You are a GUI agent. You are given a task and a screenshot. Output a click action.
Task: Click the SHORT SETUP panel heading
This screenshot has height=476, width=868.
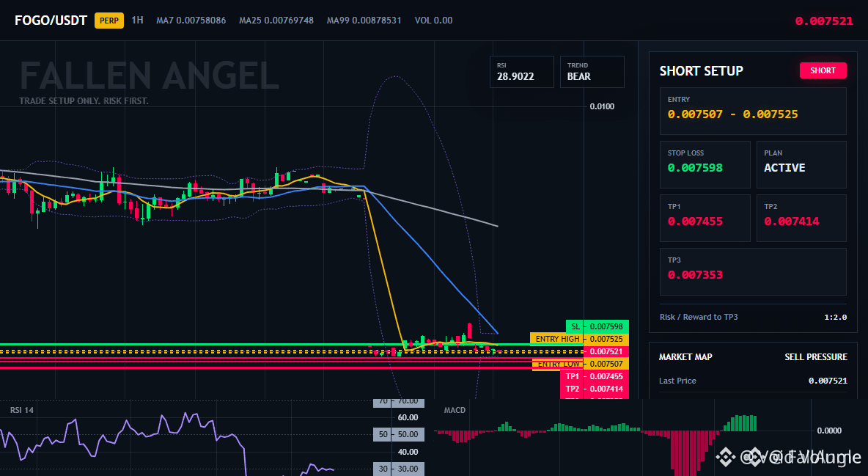701,71
